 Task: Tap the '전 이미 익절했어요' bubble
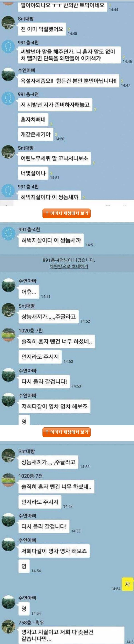tap(42, 29)
